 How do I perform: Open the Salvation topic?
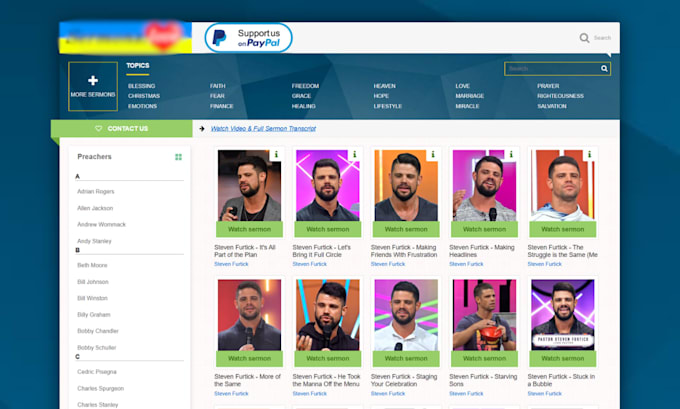coord(552,106)
